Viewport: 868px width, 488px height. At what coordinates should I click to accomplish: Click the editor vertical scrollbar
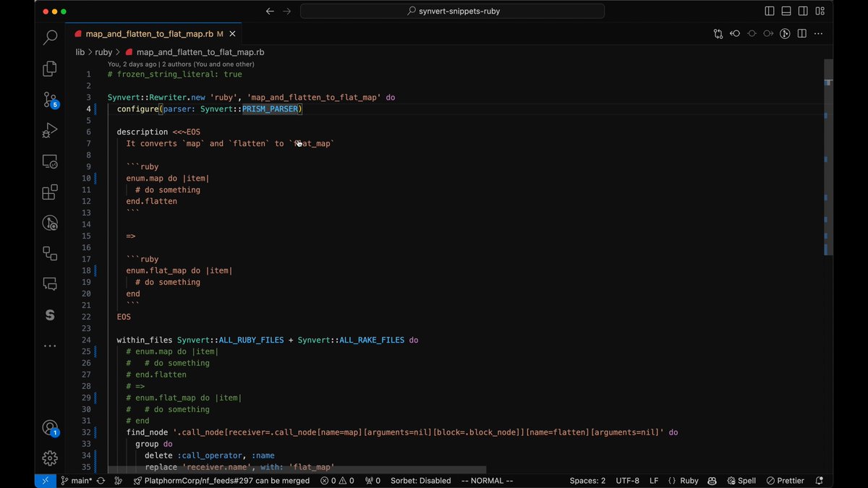tap(828, 157)
